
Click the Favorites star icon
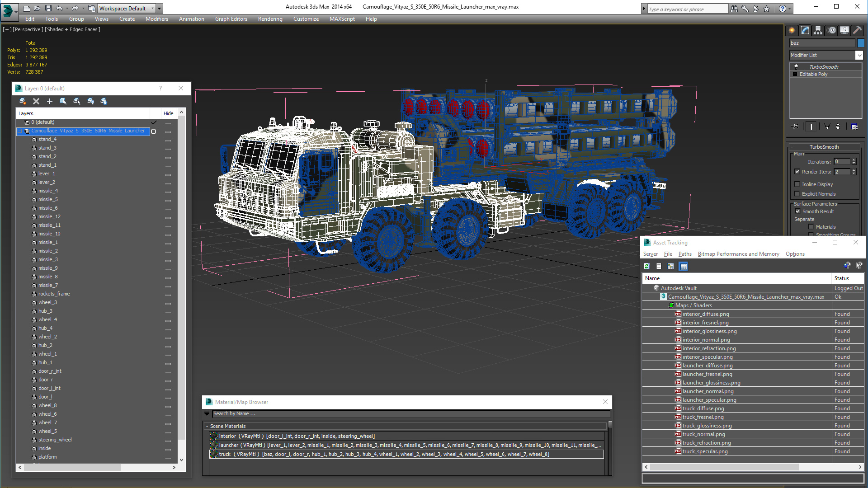767,9
